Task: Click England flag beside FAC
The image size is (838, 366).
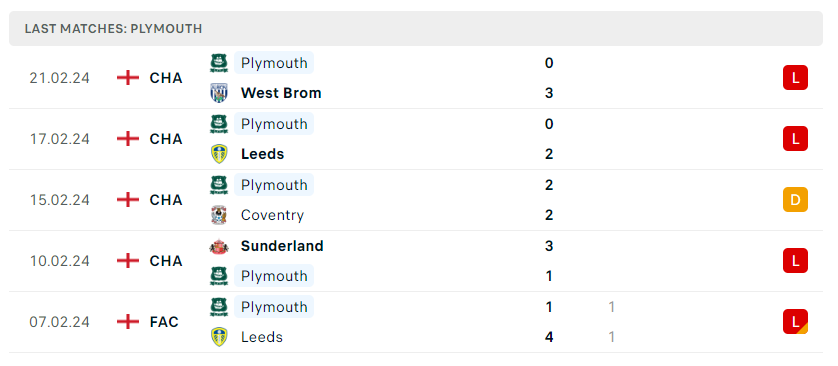Action: 128,322
